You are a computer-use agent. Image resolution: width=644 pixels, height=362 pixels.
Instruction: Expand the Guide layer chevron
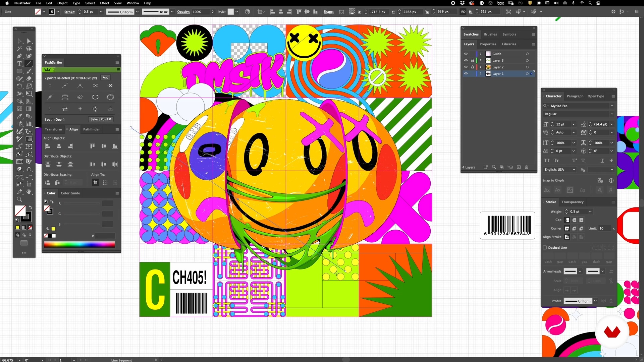(480, 54)
